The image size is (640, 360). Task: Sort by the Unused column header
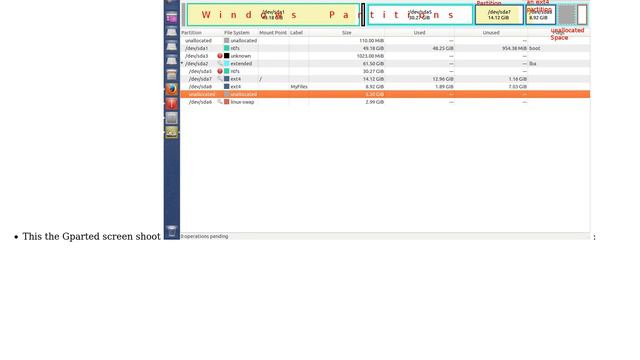(x=491, y=33)
